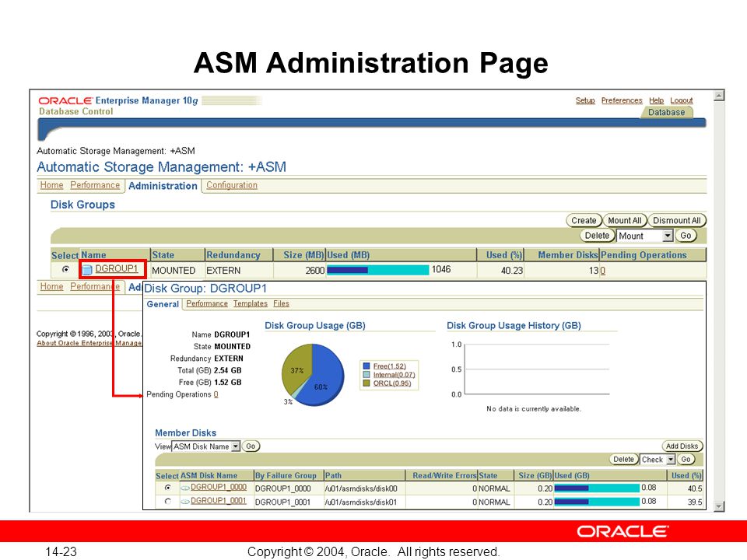The height and width of the screenshot is (560, 747).
Task: Click the Add Disks button
Action: (x=682, y=446)
